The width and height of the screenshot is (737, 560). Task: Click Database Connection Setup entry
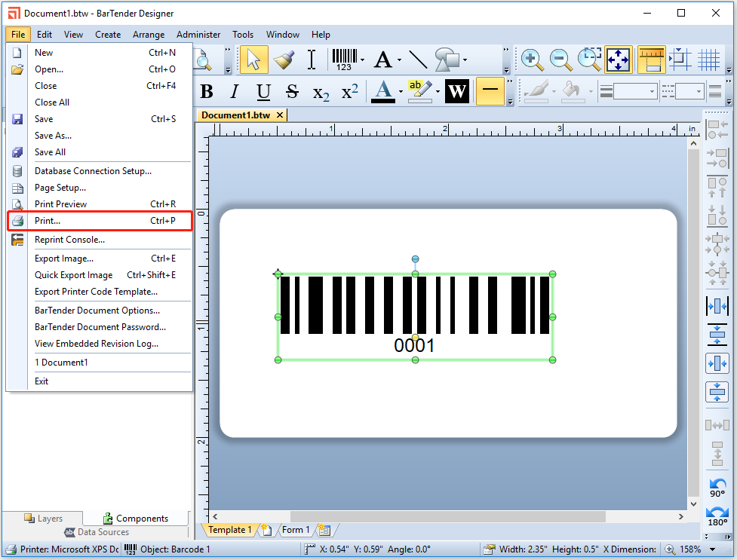pyautogui.click(x=100, y=171)
